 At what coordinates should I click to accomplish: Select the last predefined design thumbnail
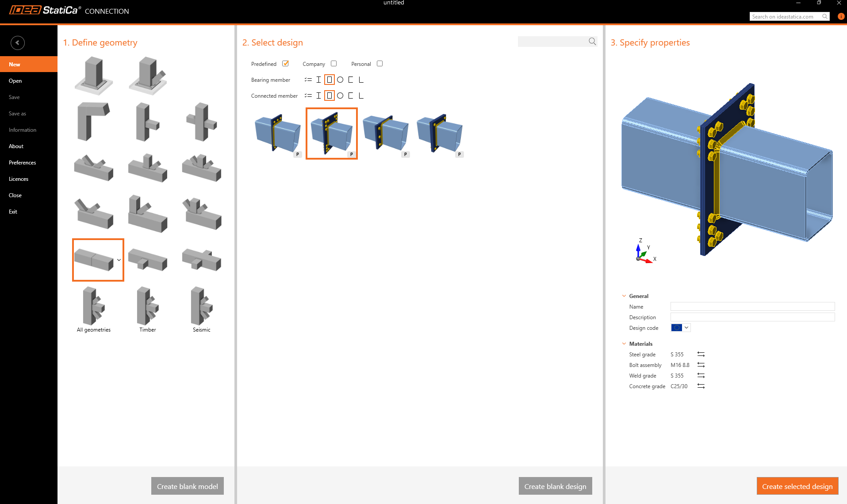pos(440,134)
